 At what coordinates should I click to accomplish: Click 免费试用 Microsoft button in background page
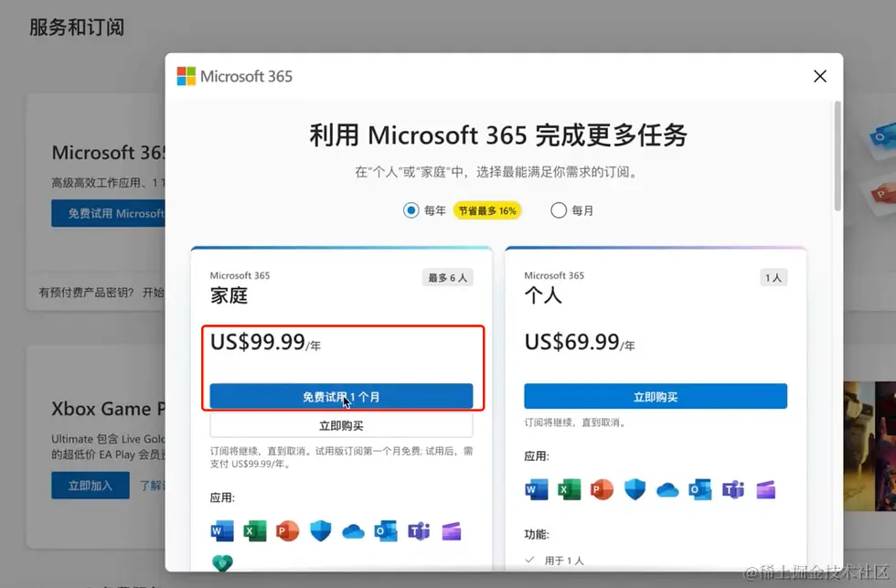(x=109, y=213)
